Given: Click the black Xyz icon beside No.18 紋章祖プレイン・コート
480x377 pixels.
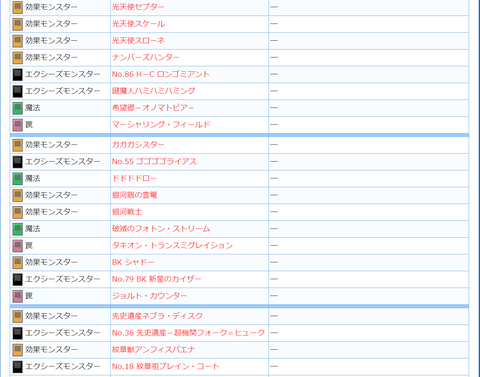Looking at the screenshot, I should pyautogui.click(x=17, y=367).
